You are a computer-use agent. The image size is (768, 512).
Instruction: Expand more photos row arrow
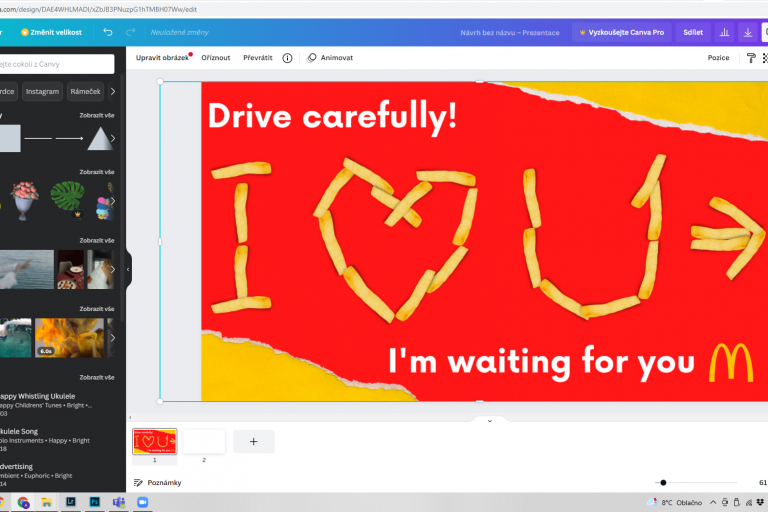(113, 269)
